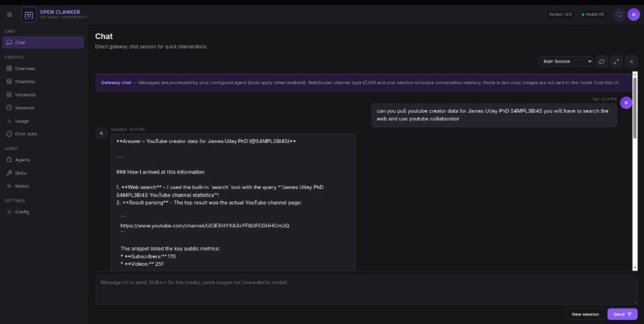644x324 pixels.
Task: Click the Open Clanker robot logo
Action: click(29, 15)
